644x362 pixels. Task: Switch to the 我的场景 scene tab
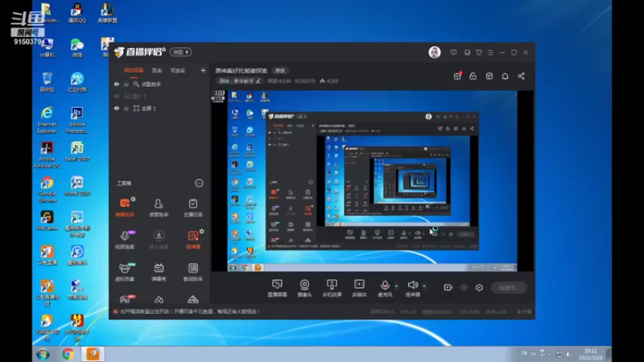(134, 71)
